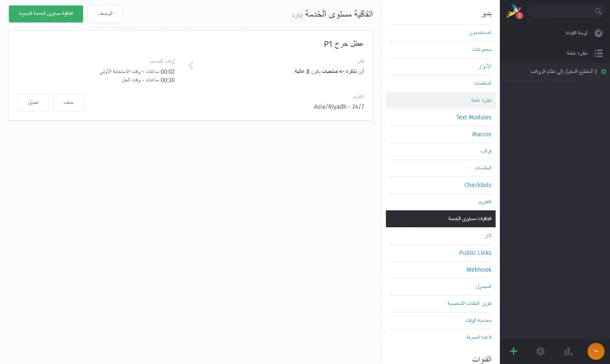Viewport: 610px width, 364px height.
Task: Click the الوصف button
Action: pos(105,14)
